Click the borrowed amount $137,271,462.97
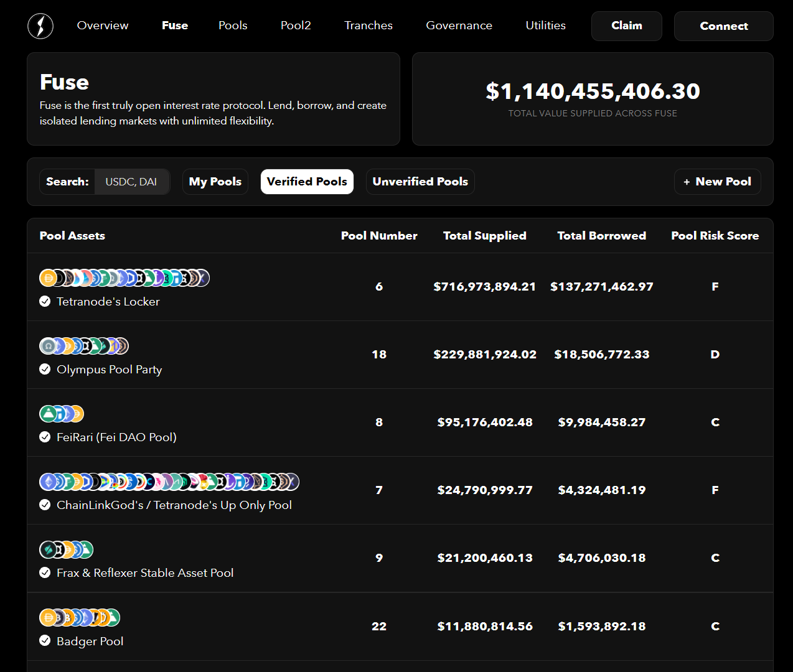The image size is (793, 672). [x=602, y=287]
